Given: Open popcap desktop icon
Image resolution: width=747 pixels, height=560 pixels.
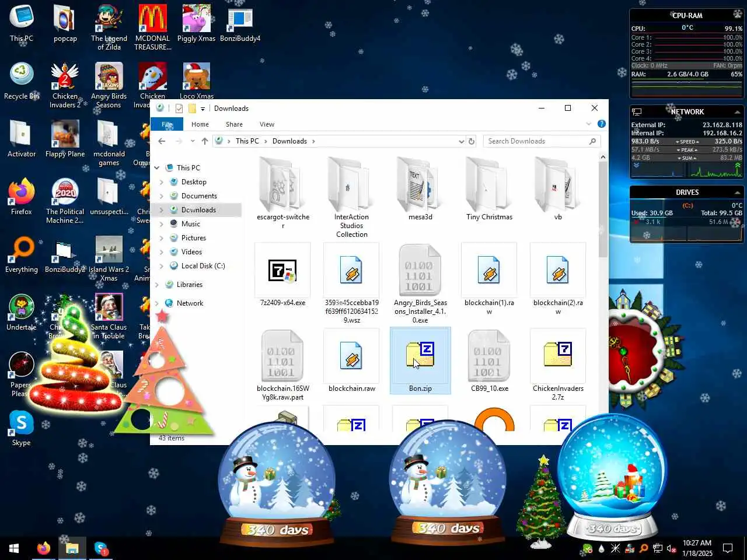Looking at the screenshot, I should (x=65, y=23).
